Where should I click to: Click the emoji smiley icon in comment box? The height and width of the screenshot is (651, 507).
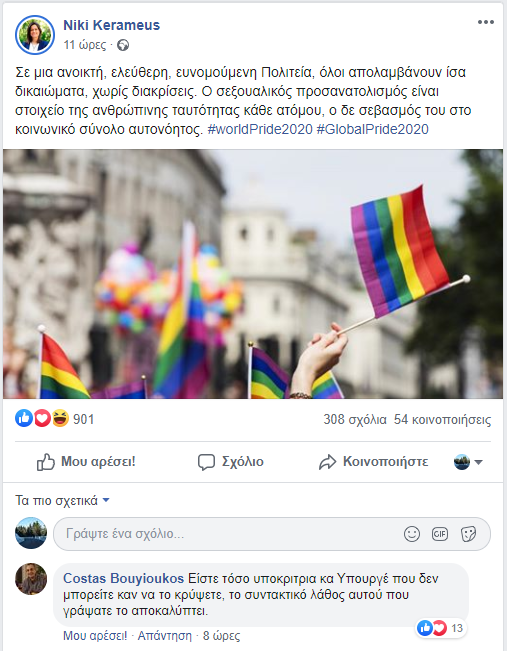click(411, 534)
